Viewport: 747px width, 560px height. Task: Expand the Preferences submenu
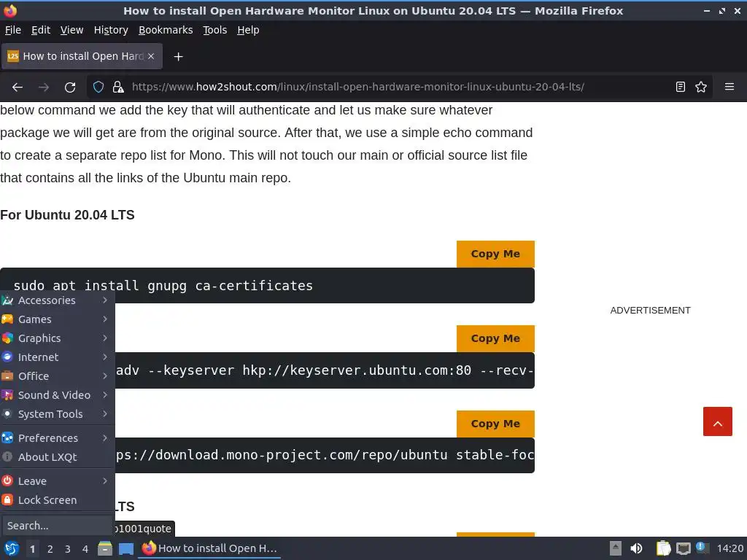[x=57, y=438]
